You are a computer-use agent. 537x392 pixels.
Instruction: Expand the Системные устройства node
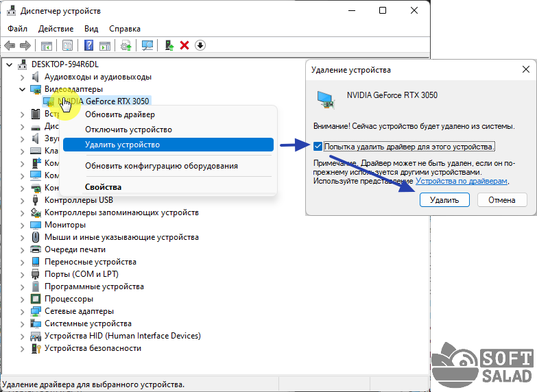[x=22, y=324]
